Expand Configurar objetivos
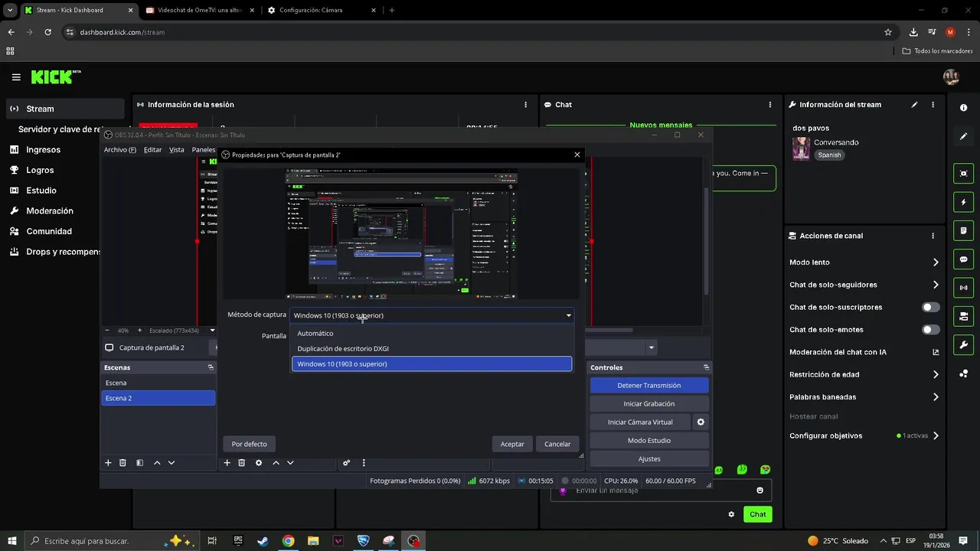This screenshot has width=980, height=551. [x=936, y=436]
